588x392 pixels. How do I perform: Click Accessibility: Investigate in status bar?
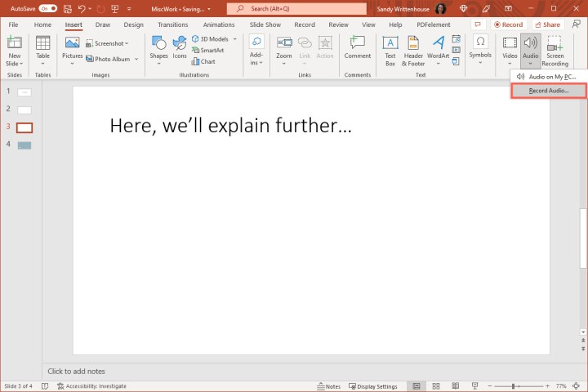pos(91,386)
